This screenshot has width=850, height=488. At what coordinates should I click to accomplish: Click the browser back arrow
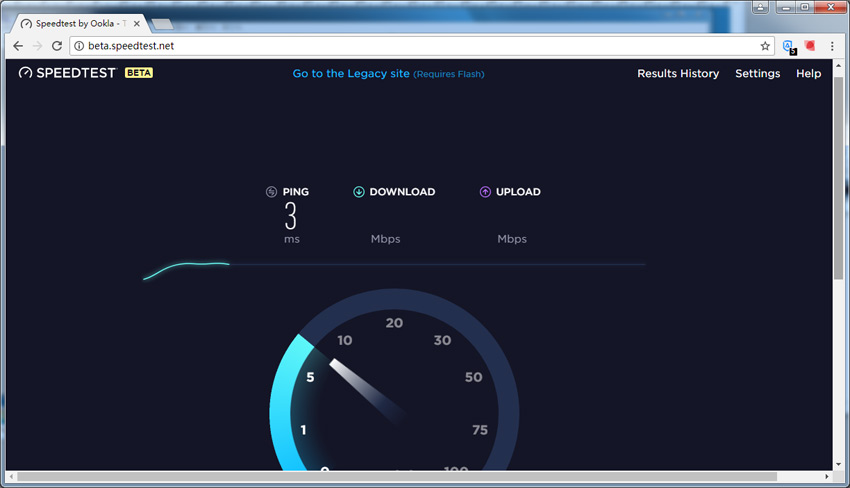tap(18, 46)
